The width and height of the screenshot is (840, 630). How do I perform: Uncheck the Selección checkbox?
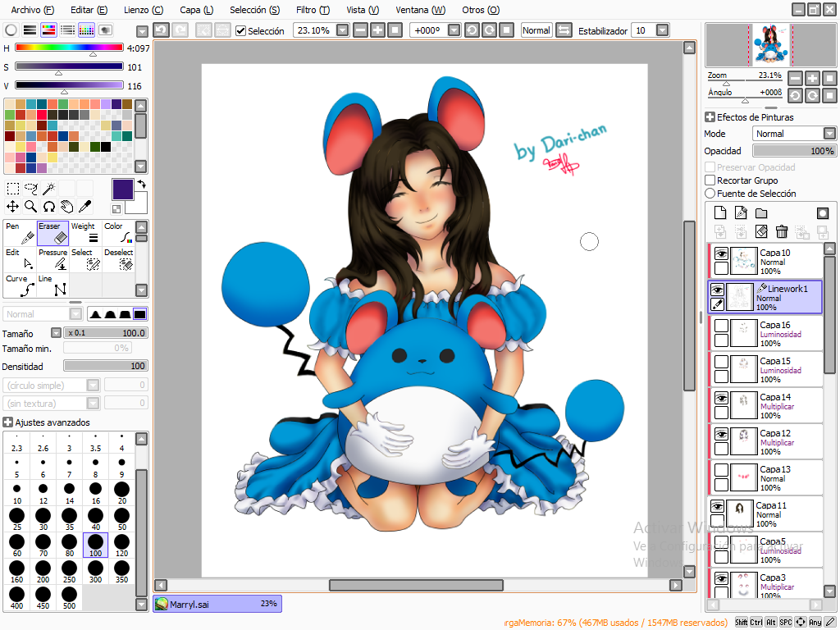click(241, 31)
